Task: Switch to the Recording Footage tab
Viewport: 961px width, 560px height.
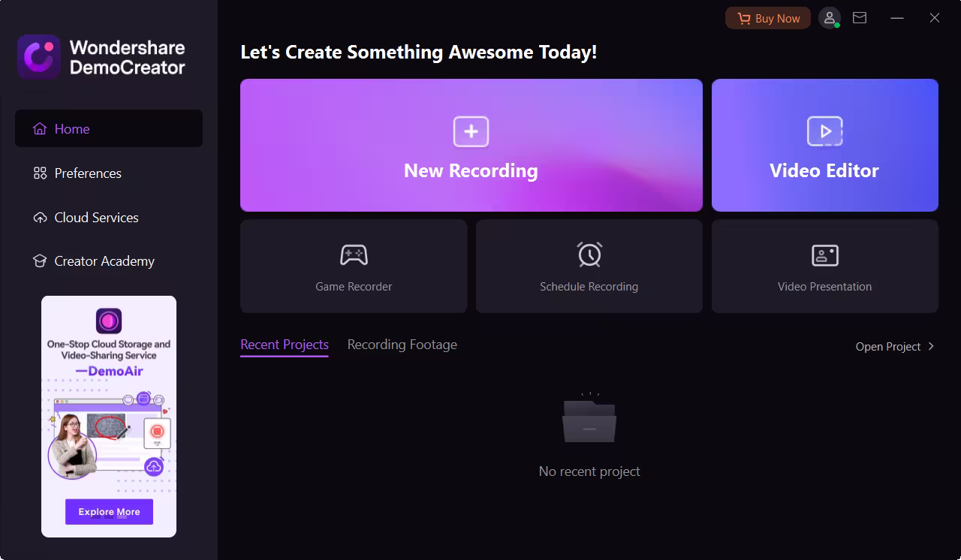Action: [402, 345]
